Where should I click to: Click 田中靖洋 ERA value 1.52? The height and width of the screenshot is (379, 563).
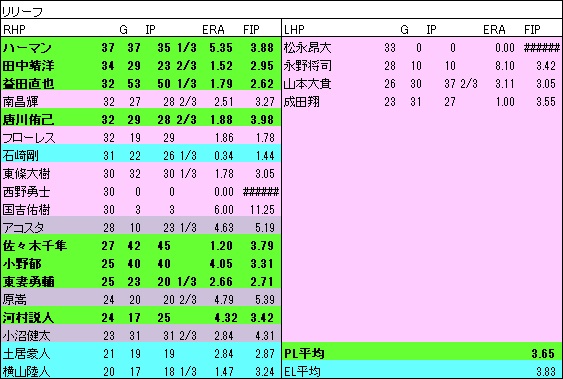[x=221, y=66]
